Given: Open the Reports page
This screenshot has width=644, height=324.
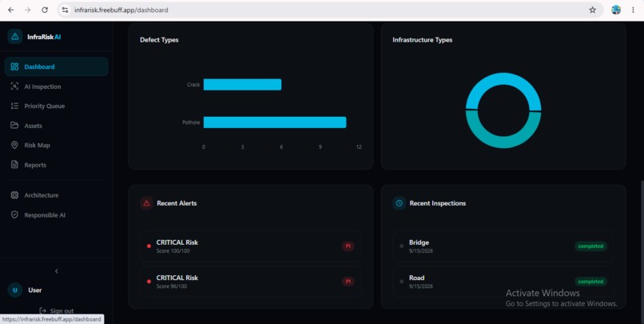Looking at the screenshot, I should (56, 165).
